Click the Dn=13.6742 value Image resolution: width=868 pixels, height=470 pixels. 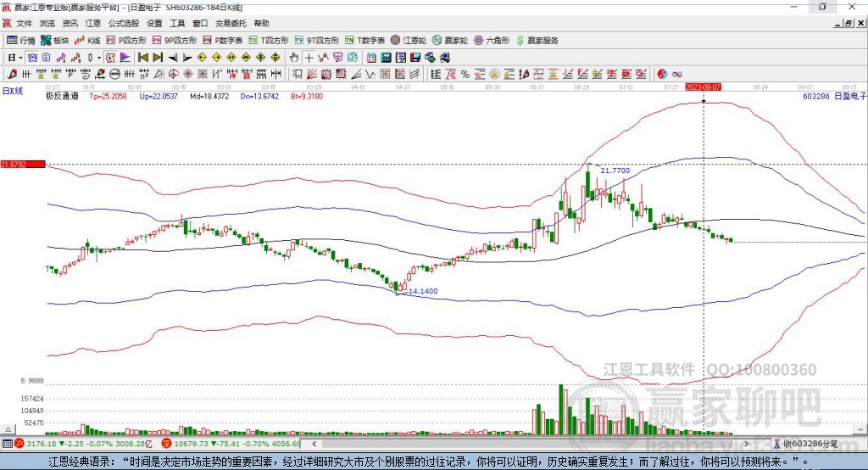pyautogui.click(x=259, y=96)
